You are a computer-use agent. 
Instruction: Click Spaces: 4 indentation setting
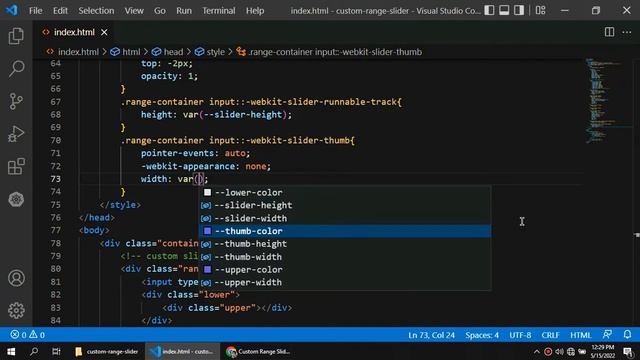[482, 335]
